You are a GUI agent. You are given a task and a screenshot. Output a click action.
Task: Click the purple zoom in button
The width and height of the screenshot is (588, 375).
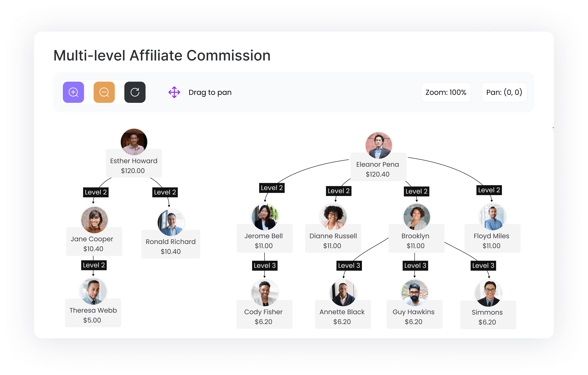click(x=73, y=92)
